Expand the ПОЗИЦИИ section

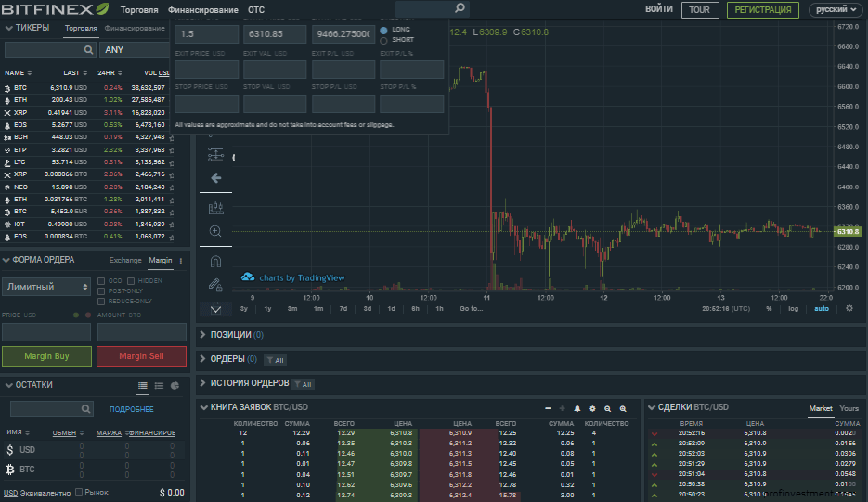202,334
